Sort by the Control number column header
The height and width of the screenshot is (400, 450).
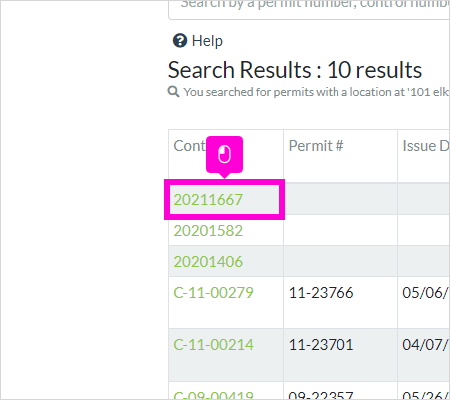pyautogui.click(x=190, y=146)
